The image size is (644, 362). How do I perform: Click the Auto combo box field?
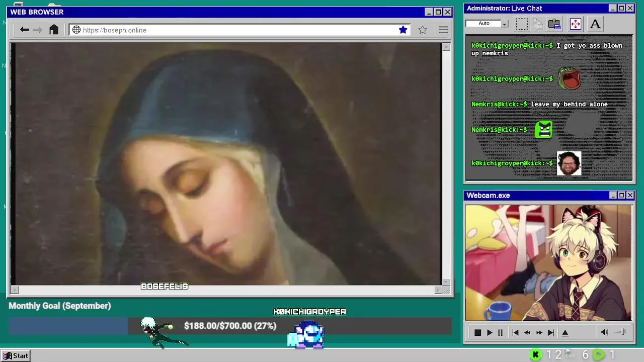click(484, 24)
